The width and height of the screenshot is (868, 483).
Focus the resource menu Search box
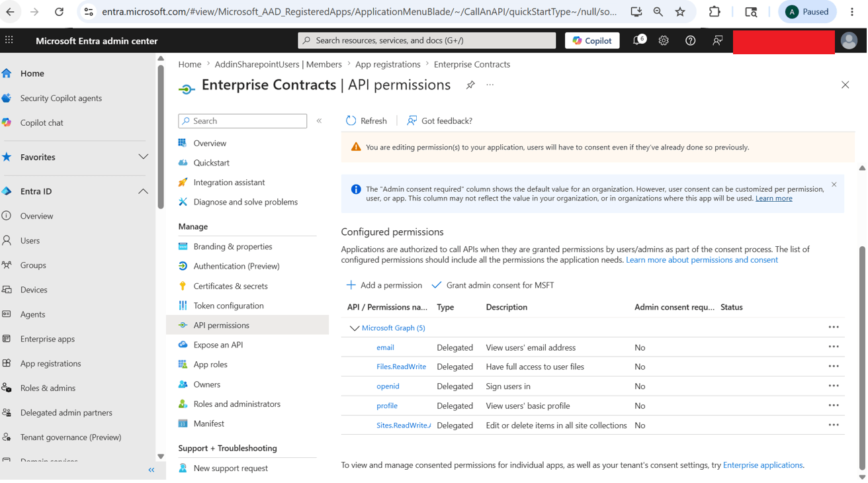pyautogui.click(x=242, y=121)
